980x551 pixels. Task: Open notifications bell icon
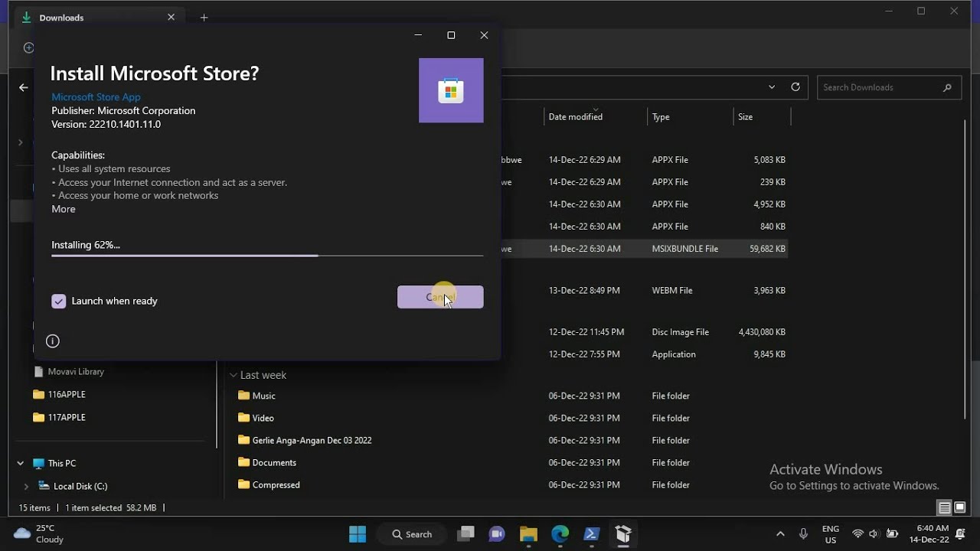pos(960,534)
